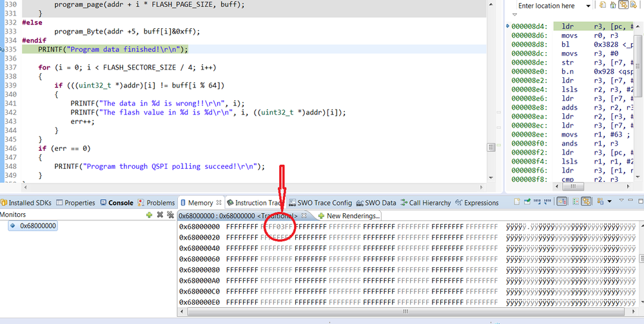Click memory row address 0x68000020
644x324 pixels.
200,237
